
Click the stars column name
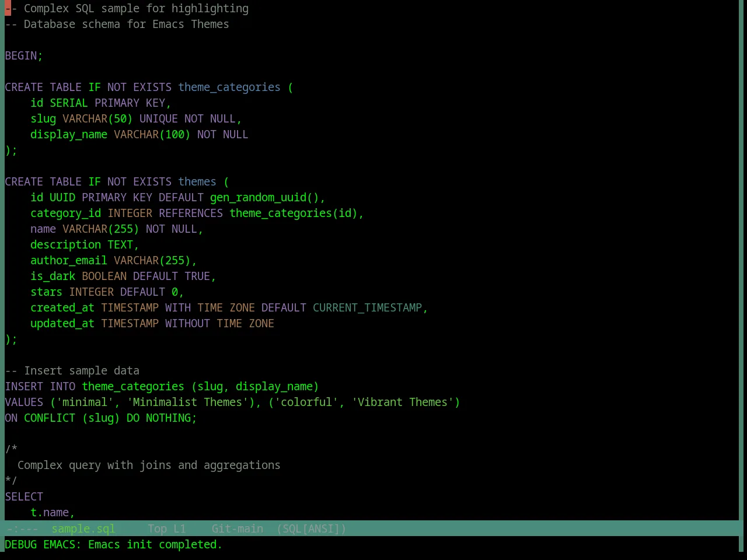[x=47, y=292]
